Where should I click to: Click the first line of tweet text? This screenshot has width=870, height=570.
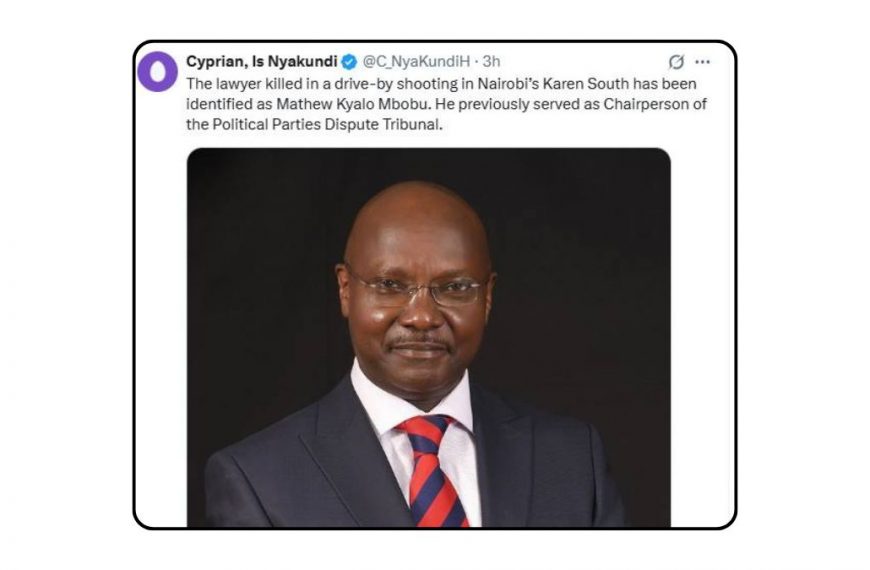pos(441,84)
